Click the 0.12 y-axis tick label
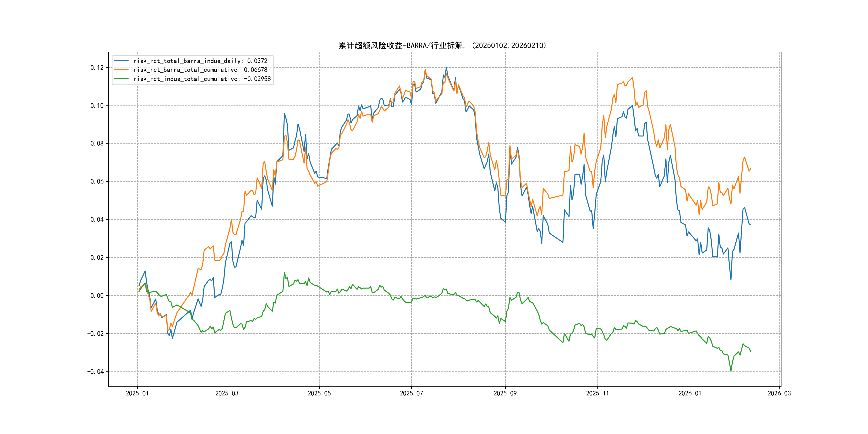868x434 pixels. coord(97,68)
